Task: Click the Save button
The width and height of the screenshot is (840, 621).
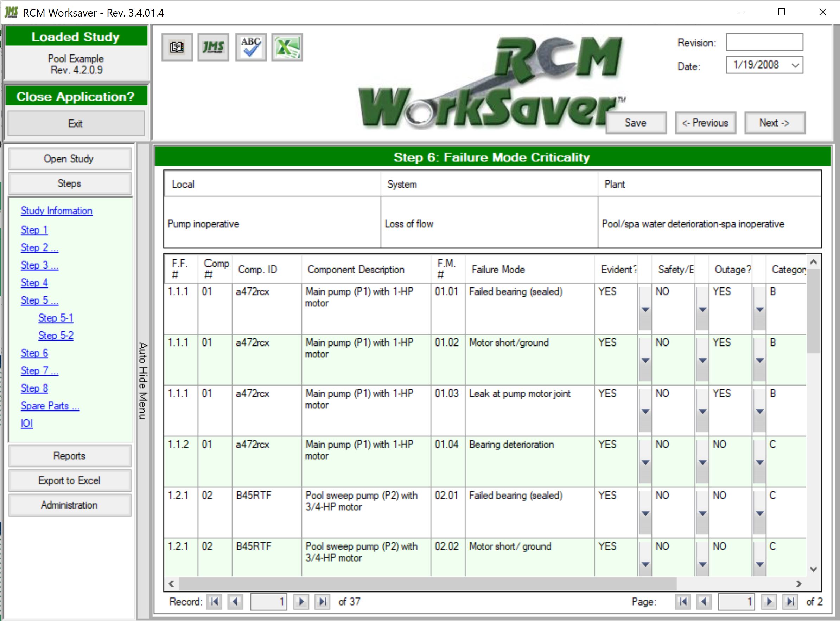Action: pyautogui.click(x=636, y=123)
